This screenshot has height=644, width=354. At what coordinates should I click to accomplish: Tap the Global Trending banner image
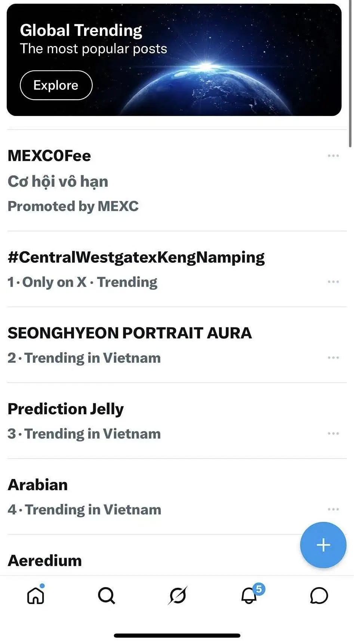[x=224, y=60]
